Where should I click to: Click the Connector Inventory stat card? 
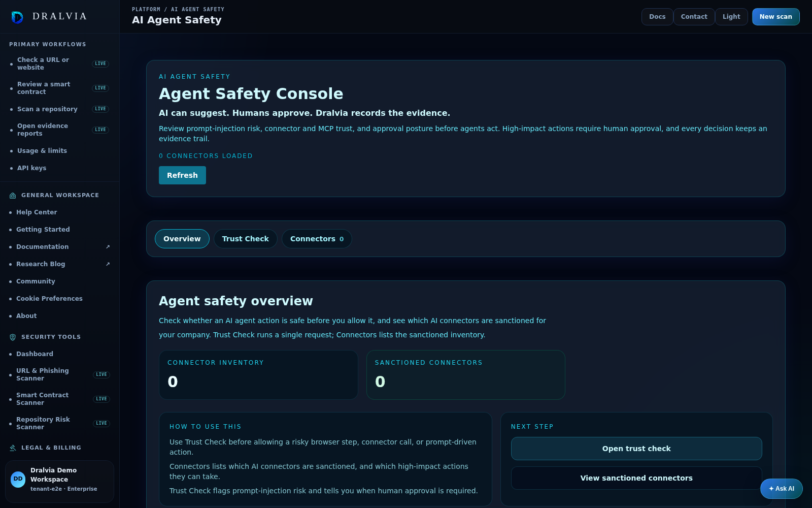[x=259, y=375]
